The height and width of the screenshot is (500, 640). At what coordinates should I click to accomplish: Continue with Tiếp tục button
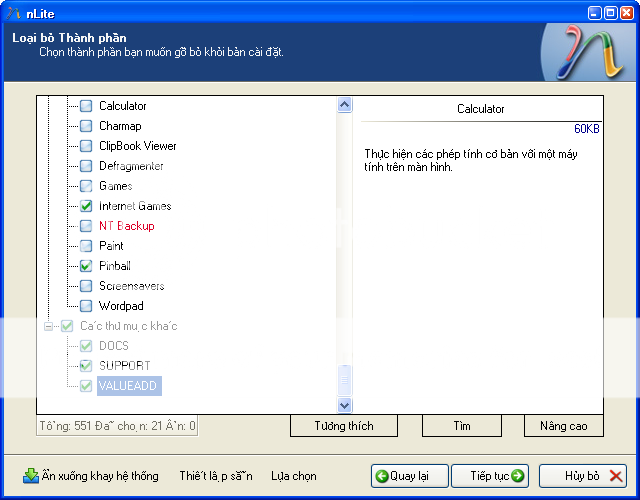point(490,476)
